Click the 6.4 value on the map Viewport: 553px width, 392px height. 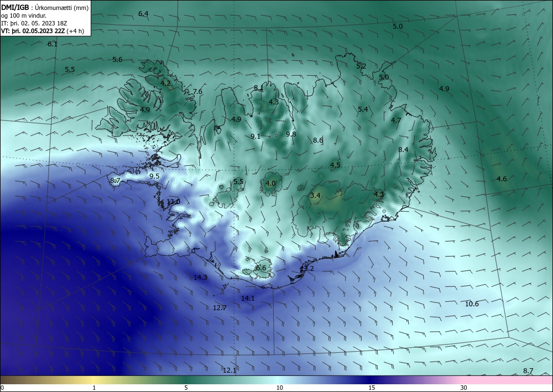click(x=143, y=14)
